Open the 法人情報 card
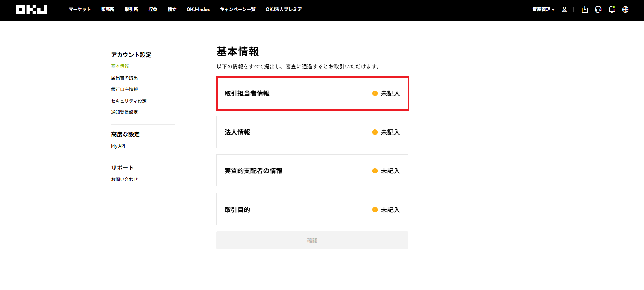The width and height of the screenshot is (644, 290). [312, 132]
